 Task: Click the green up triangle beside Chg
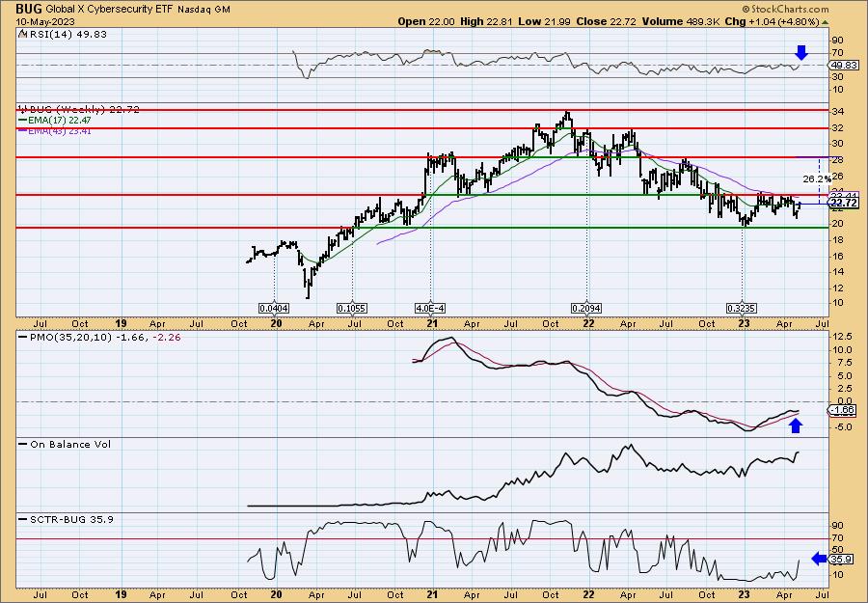tap(825, 22)
